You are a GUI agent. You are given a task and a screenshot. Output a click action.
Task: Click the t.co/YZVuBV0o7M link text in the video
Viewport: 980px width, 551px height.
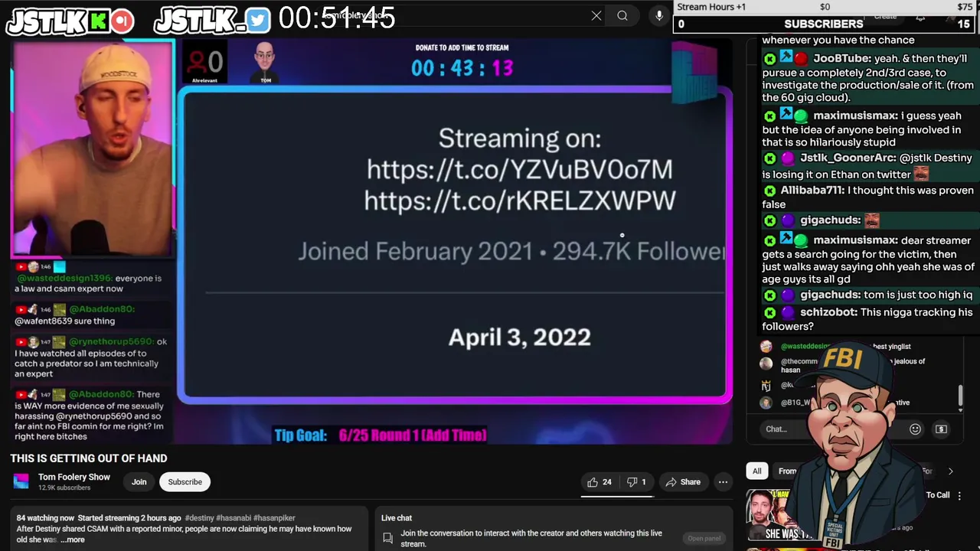(519, 169)
